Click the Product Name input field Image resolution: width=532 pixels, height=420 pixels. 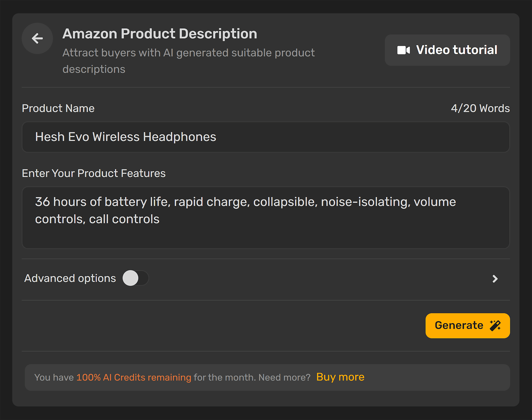pos(266,137)
